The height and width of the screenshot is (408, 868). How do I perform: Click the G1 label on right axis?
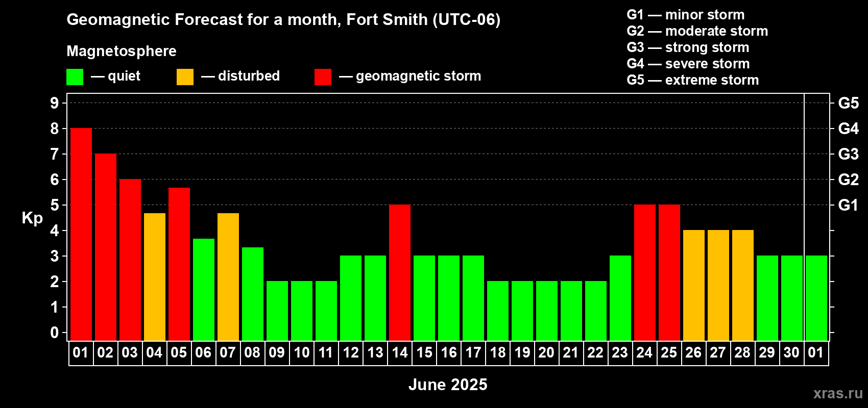click(x=849, y=205)
